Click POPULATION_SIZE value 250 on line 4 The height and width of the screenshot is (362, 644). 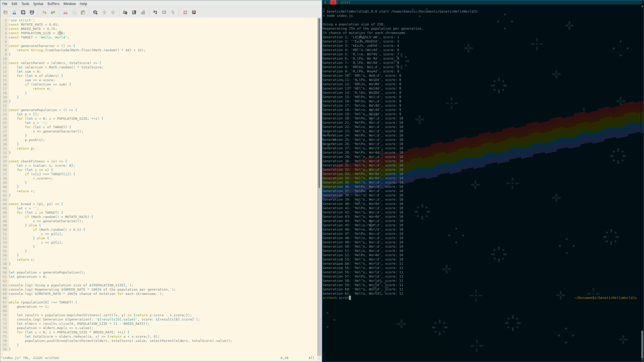tap(60, 33)
